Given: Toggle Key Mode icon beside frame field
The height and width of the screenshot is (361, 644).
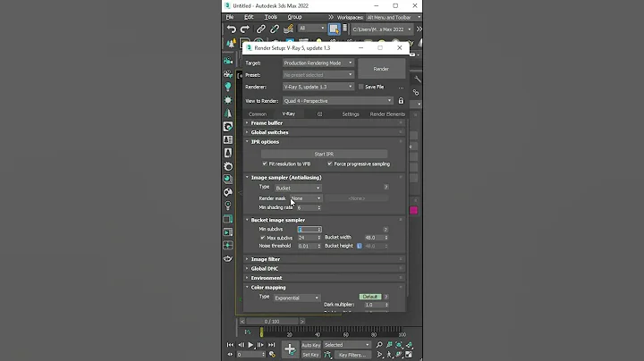Looking at the screenshot, I should (x=230, y=355).
